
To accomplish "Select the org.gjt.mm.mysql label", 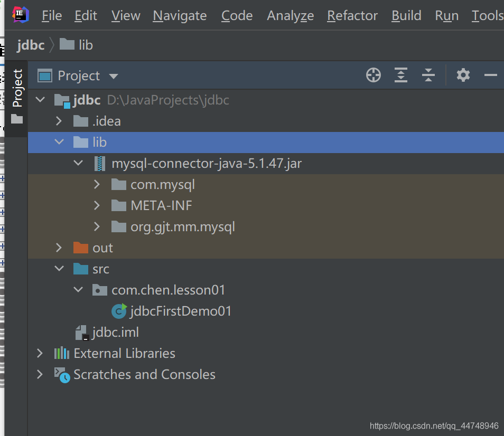I will (x=183, y=227).
